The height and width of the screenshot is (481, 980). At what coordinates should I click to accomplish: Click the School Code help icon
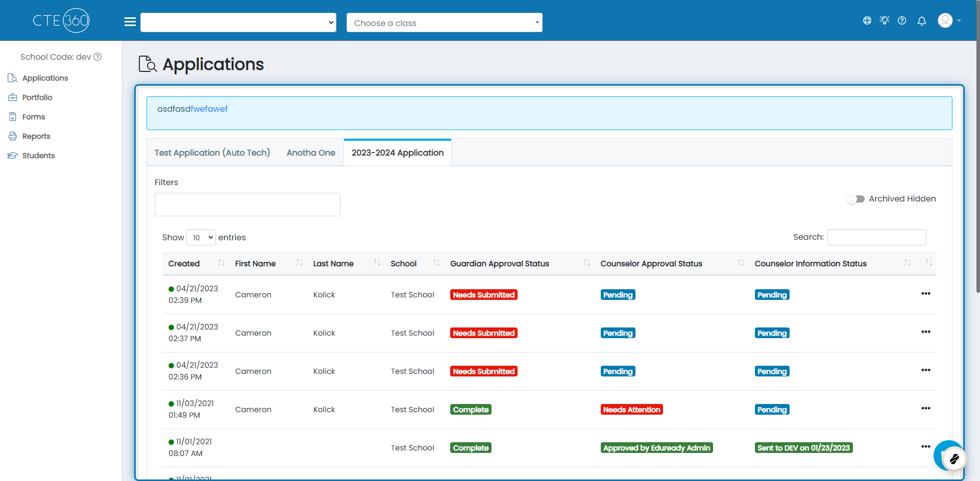pos(97,57)
